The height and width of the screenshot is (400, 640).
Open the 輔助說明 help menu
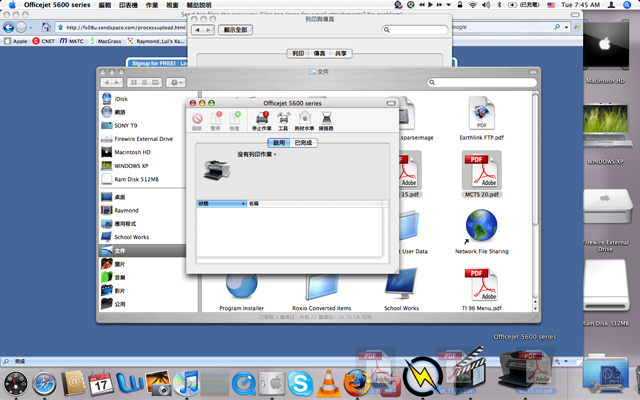[x=199, y=5]
